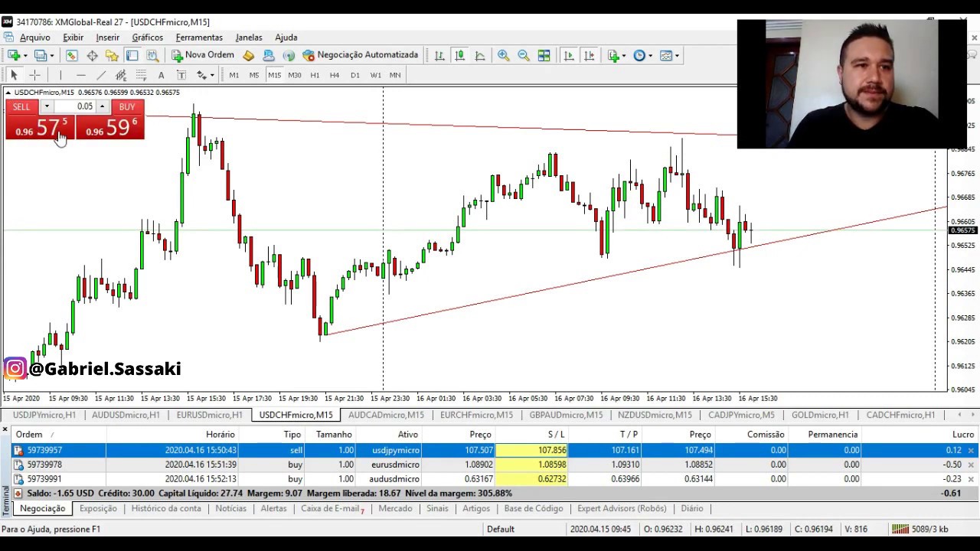
Task: Switch to the EURUSDmicro,H1 chart tab
Action: click(209, 415)
